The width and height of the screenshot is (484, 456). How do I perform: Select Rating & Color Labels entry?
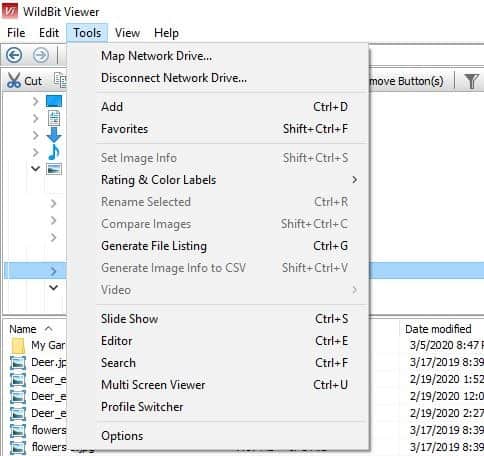(x=218, y=180)
